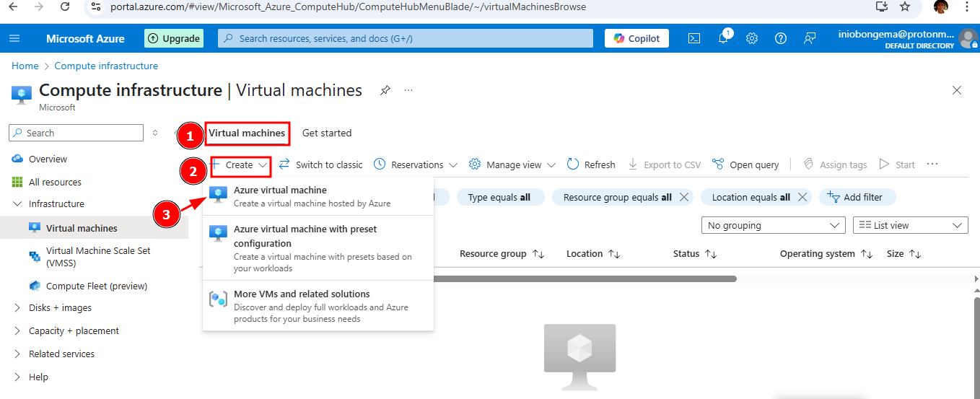Click the Switch to classic arrows icon
This screenshot has height=399, width=980.
[x=284, y=165]
